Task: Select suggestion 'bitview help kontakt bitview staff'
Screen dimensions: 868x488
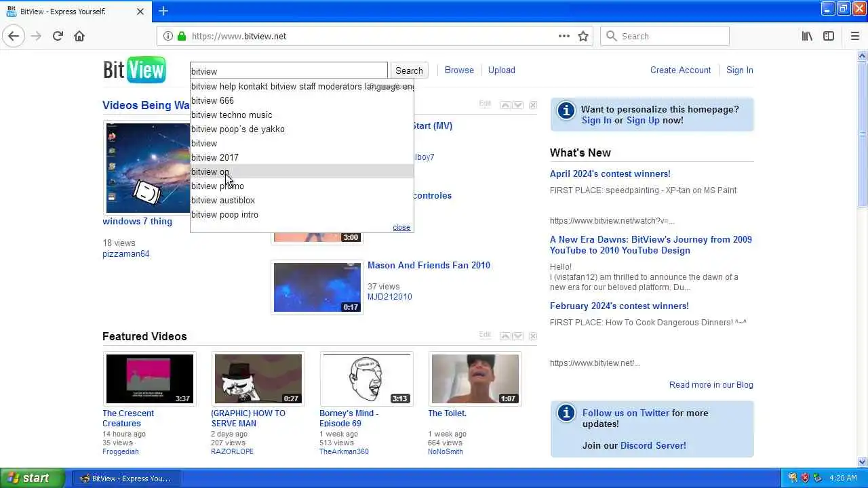Action: pyautogui.click(x=302, y=86)
